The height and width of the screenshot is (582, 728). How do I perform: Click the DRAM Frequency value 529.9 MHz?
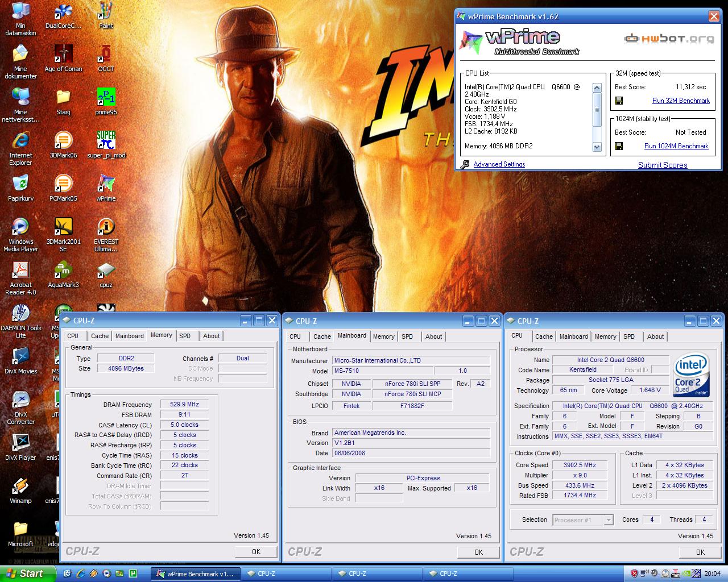pos(184,404)
